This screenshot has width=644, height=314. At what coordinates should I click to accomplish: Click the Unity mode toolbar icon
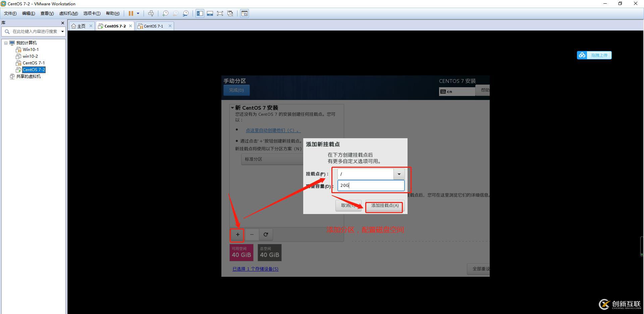pyautogui.click(x=230, y=13)
